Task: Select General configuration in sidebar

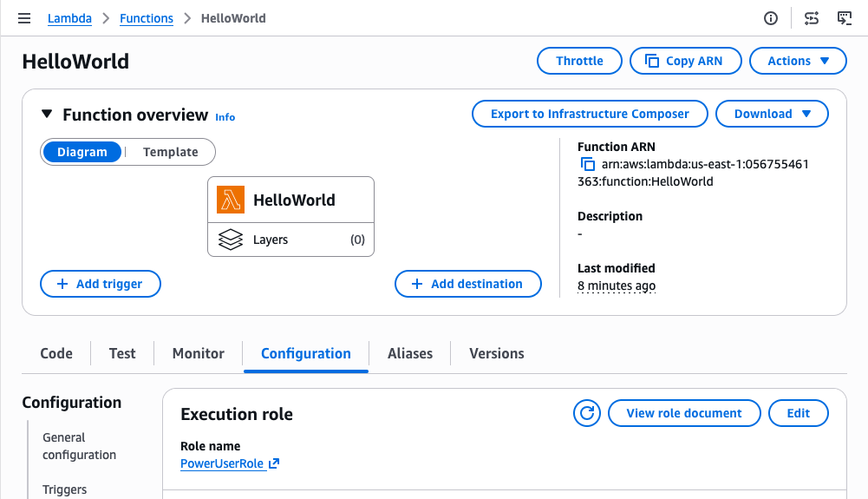Action: click(x=79, y=446)
